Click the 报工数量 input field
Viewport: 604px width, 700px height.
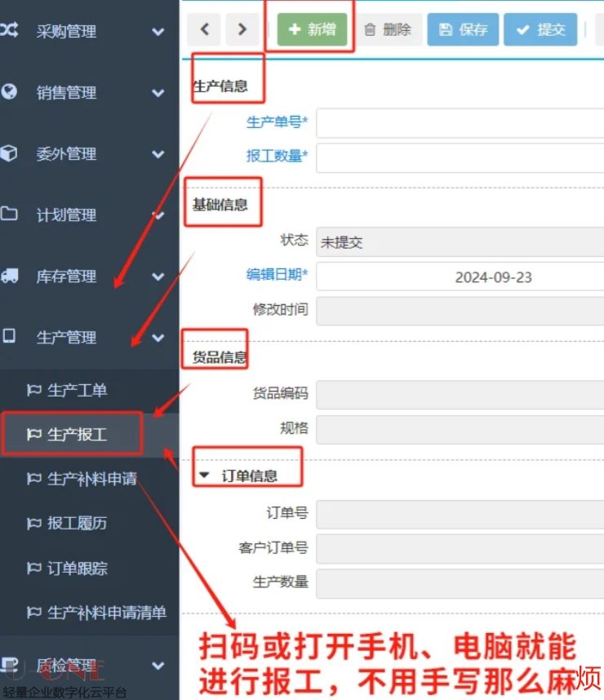tap(460, 157)
